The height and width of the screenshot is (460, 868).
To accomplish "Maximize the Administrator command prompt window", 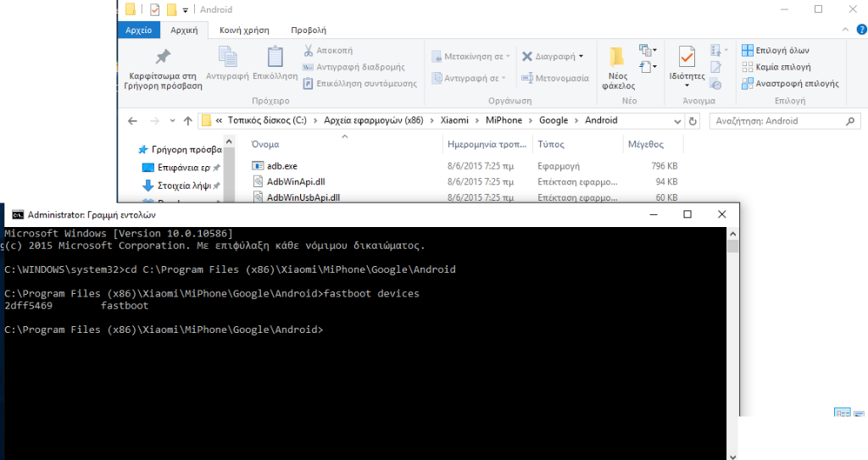I will (x=687, y=214).
